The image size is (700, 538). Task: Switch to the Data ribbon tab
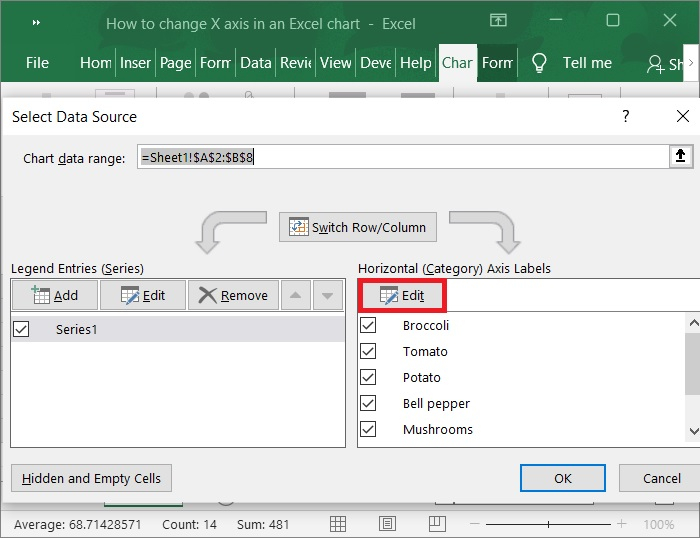click(255, 62)
